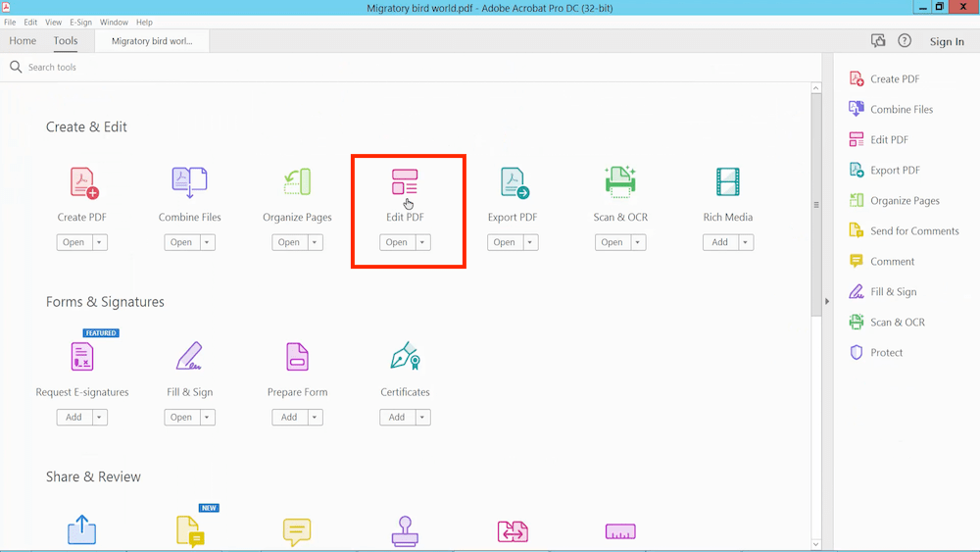Click the Measure ruler icon

click(620, 531)
